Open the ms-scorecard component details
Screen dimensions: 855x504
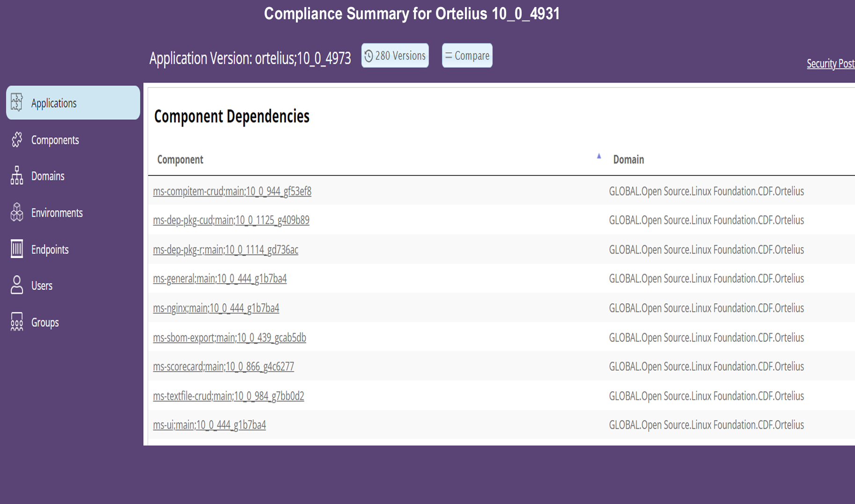click(x=223, y=366)
